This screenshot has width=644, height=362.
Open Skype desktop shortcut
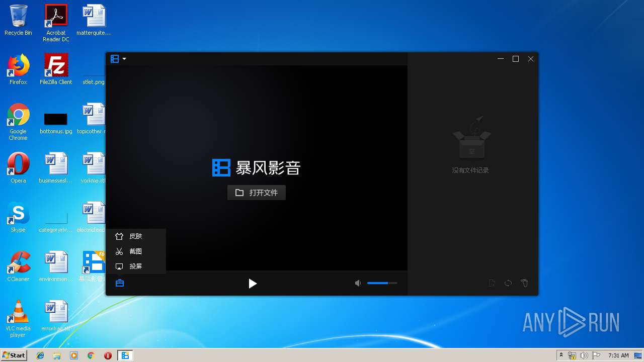tap(18, 217)
